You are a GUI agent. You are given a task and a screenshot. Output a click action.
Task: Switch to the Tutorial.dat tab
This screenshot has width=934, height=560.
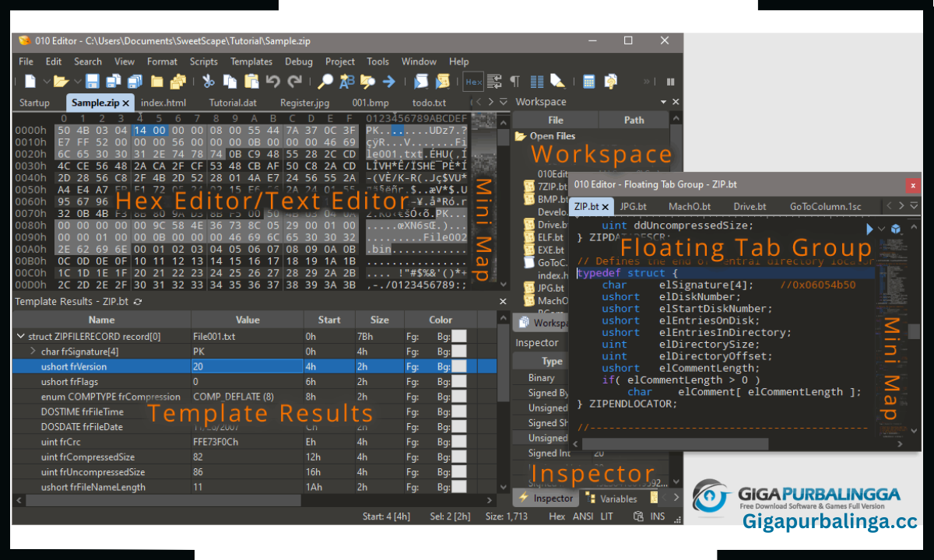(233, 103)
